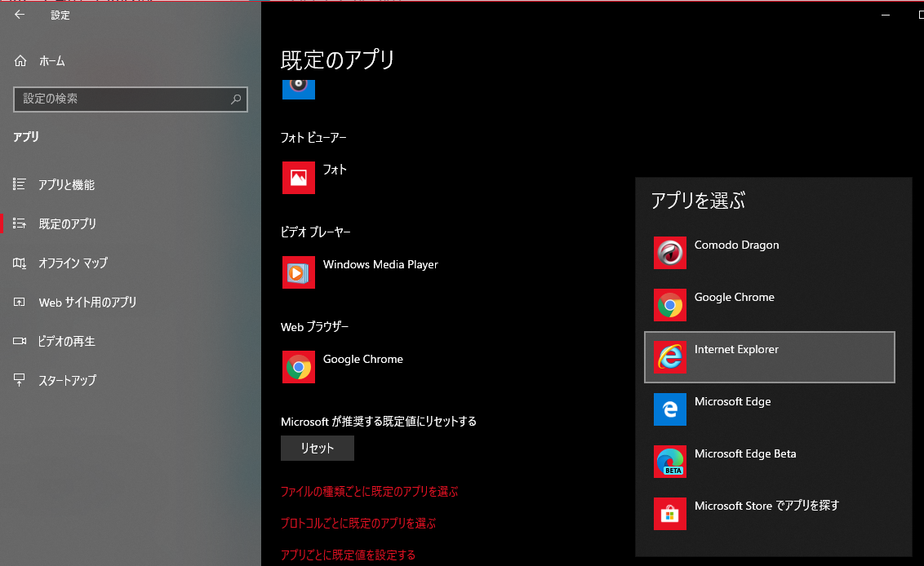Choose Comodo Dragon icon in popup
Screen dimensions: 924x566
click(x=670, y=253)
